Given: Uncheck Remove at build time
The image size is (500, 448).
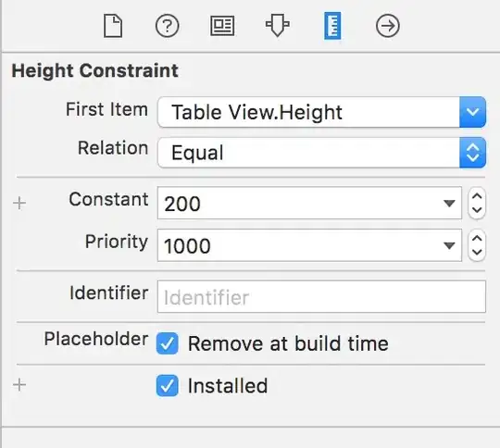Looking at the screenshot, I should (x=167, y=343).
